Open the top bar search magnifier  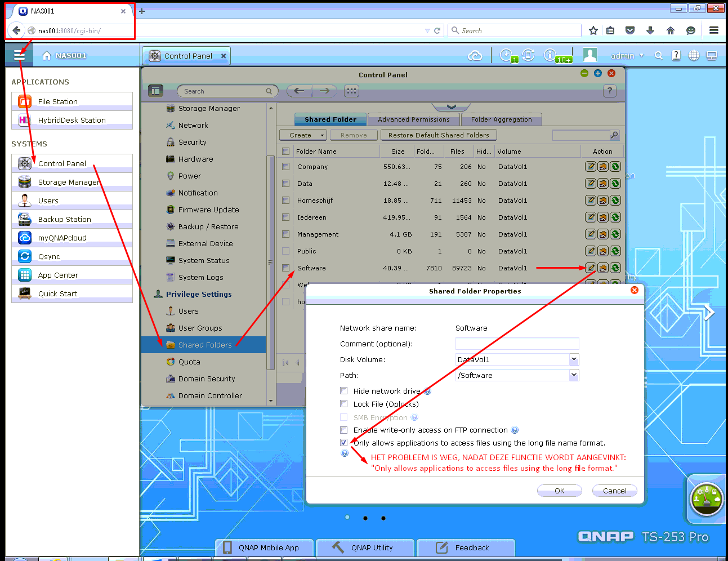pos(658,55)
